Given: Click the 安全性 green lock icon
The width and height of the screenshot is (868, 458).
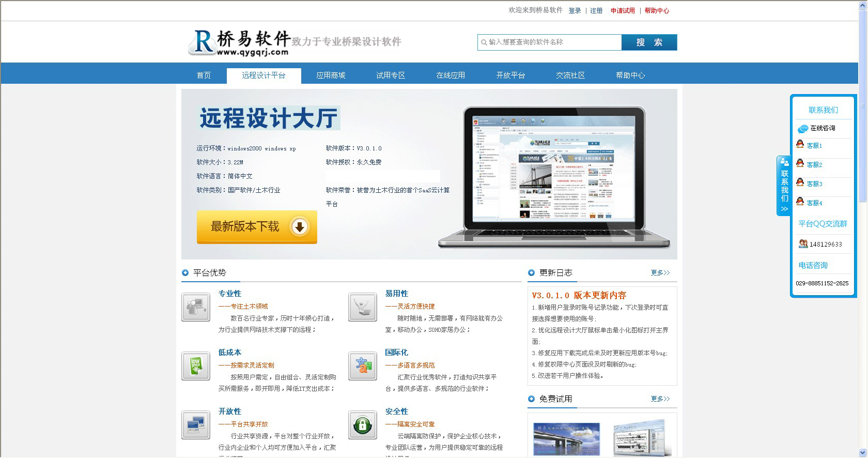Looking at the screenshot, I should click(x=363, y=425).
